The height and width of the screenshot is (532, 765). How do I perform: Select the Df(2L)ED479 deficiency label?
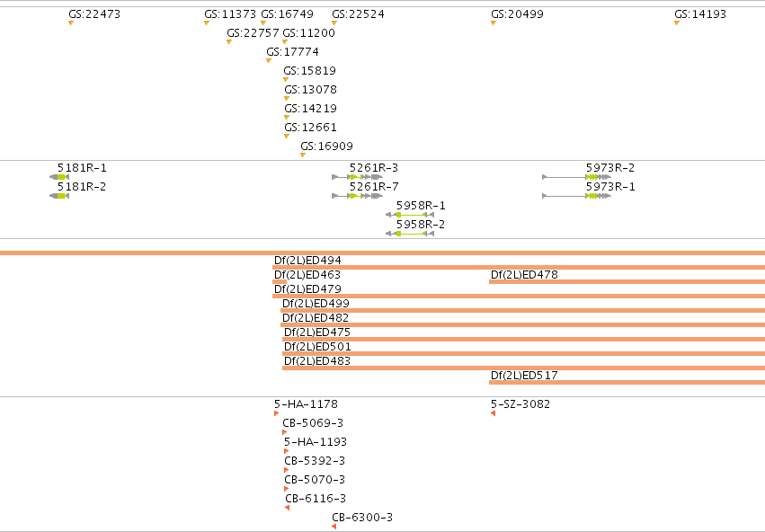pos(307,289)
